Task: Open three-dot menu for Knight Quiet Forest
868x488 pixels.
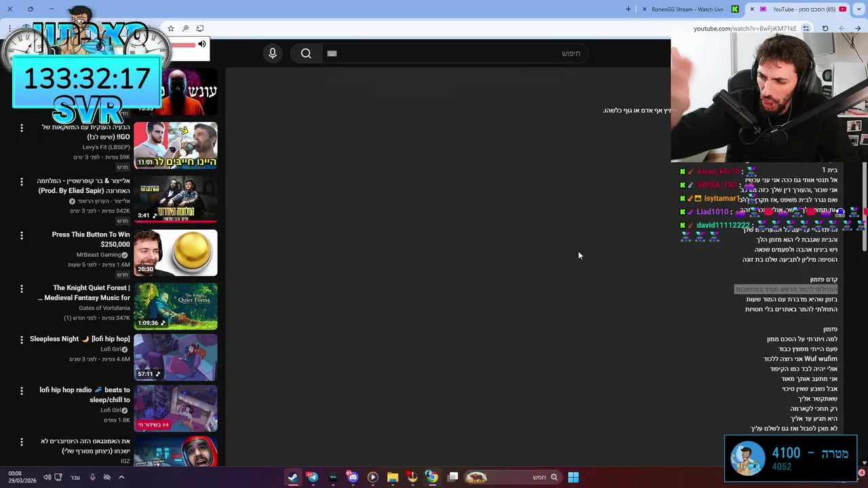Action: [x=22, y=289]
